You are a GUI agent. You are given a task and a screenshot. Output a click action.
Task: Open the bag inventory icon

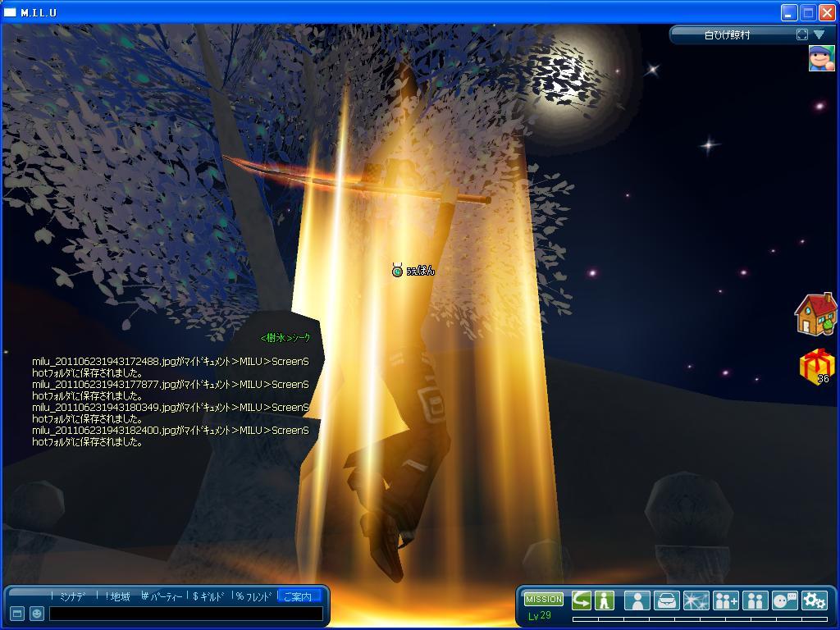[x=666, y=600]
